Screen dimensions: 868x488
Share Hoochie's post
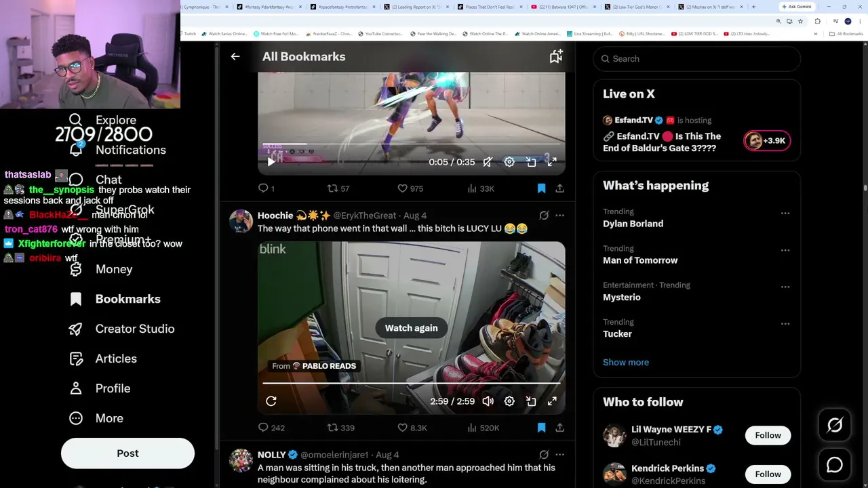pos(559,428)
